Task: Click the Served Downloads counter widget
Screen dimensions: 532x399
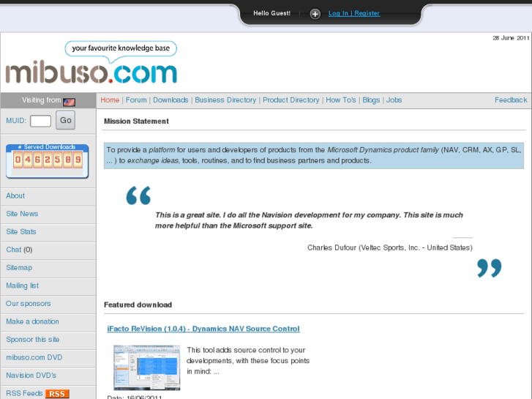Action: 48,161
